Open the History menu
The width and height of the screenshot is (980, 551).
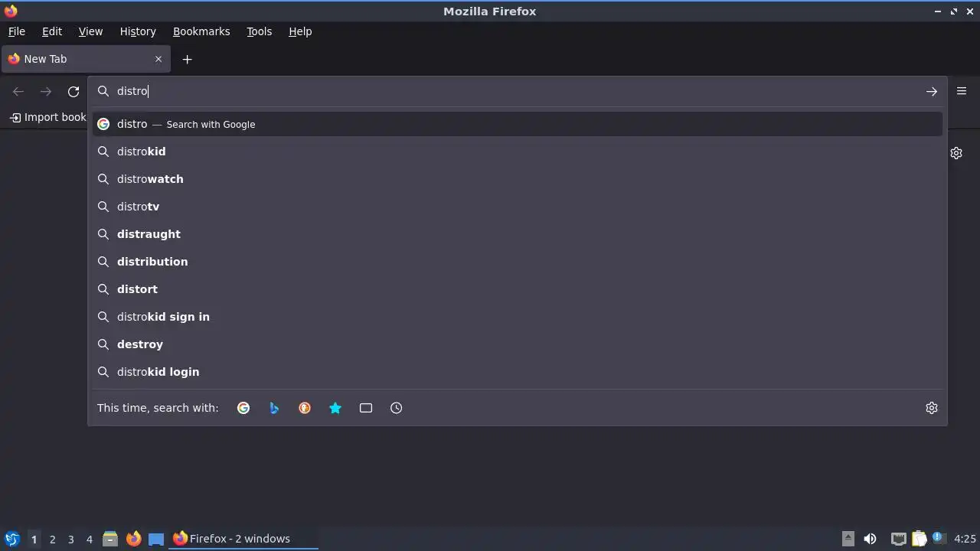pyautogui.click(x=138, y=31)
